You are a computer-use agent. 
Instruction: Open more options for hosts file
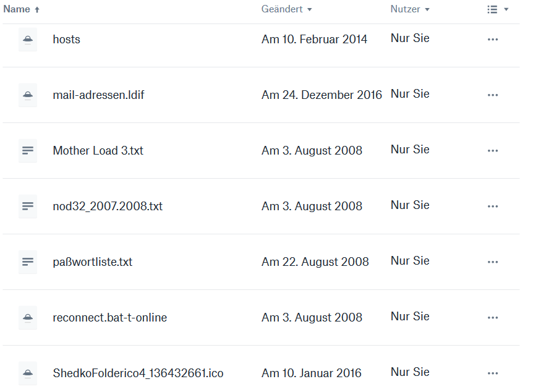(493, 40)
